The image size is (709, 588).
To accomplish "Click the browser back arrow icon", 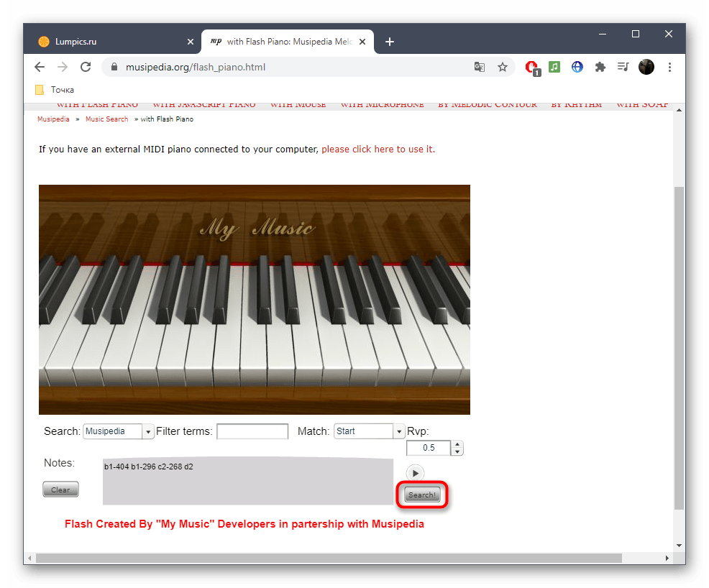I will pos(40,67).
